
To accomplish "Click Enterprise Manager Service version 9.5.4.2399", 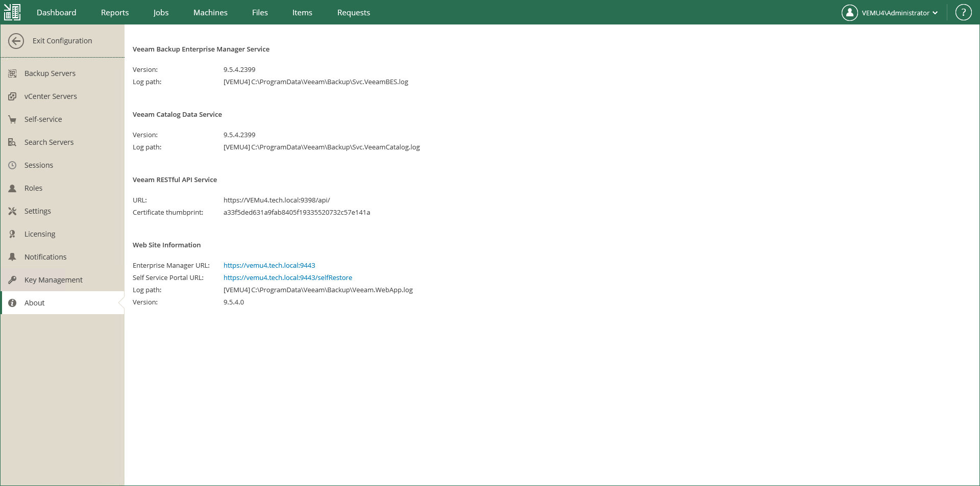I will (239, 69).
